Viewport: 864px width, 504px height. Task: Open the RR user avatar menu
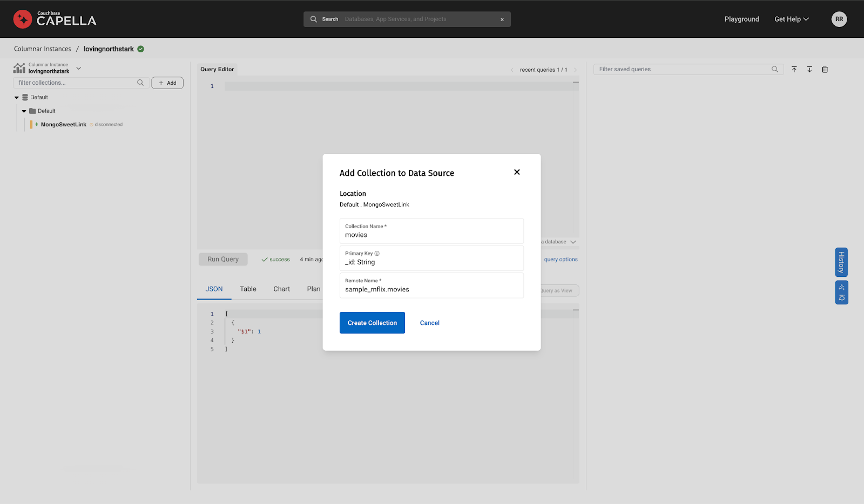point(839,19)
